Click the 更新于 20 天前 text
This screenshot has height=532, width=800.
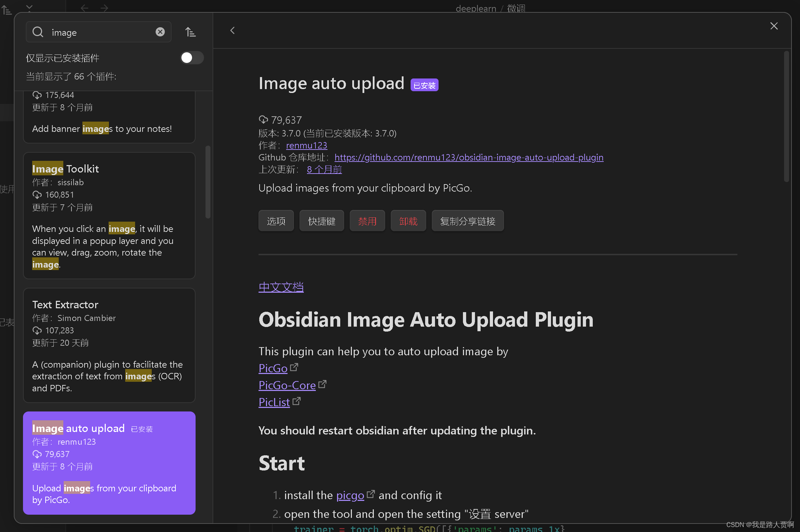(x=60, y=343)
